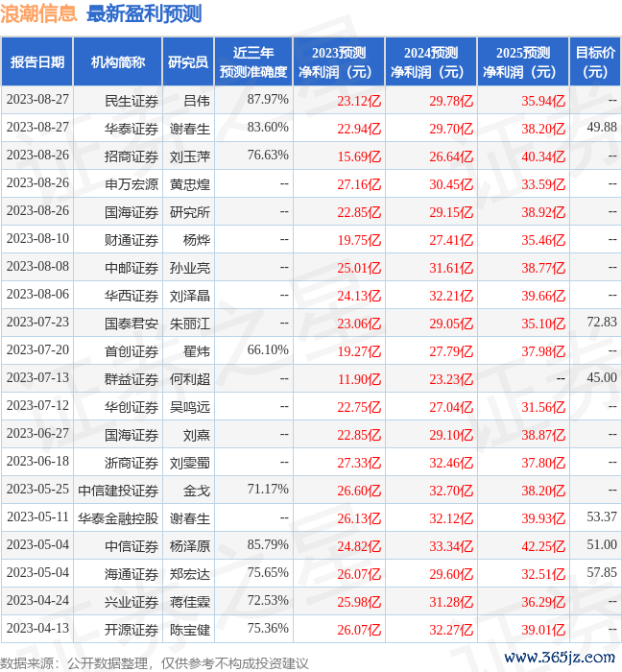The image size is (622, 672).
Task: Click the 报告日期 column header
Action: pyautogui.click(x=37, y=62)
